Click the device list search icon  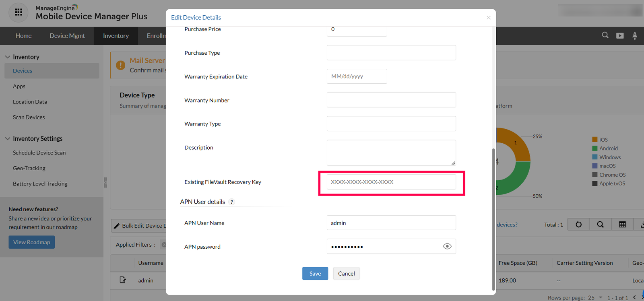[x=600, y=225]
